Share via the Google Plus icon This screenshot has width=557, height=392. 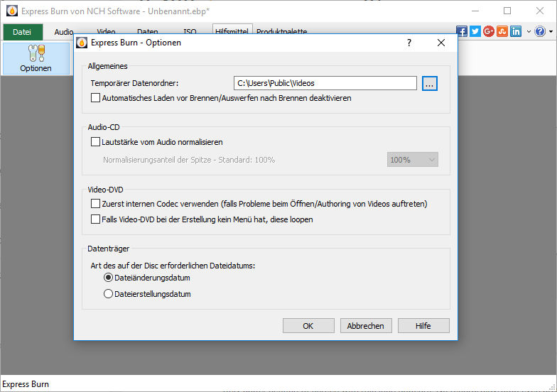pos(489,31)
